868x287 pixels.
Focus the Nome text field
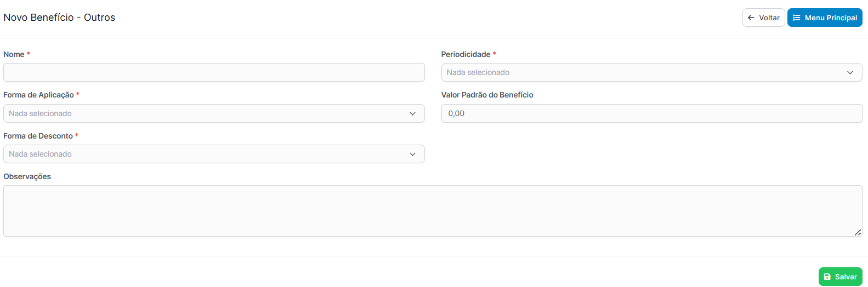pyautogui.click(x=214, y=72)
